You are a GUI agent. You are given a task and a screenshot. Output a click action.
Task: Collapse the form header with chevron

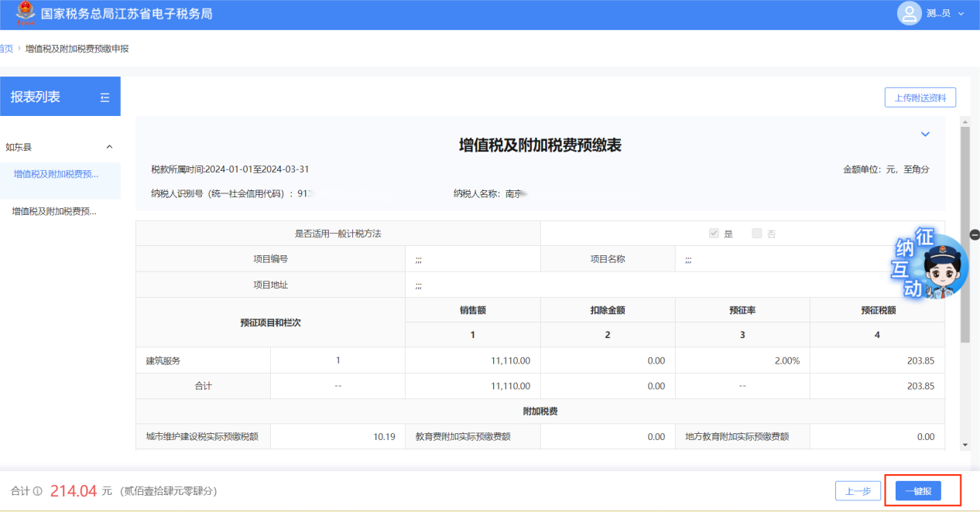[925, 135]
